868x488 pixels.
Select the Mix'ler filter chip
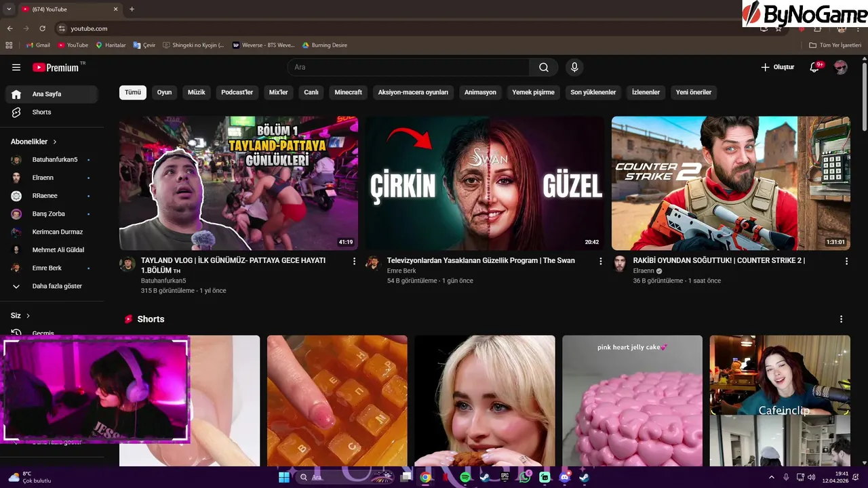[279, 92]
